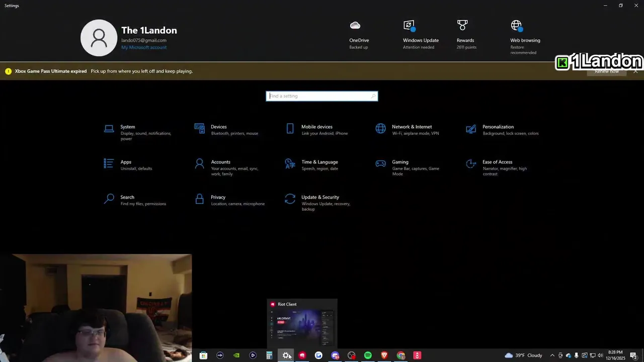Open the NVIDIA app in the taskbar

236,355
